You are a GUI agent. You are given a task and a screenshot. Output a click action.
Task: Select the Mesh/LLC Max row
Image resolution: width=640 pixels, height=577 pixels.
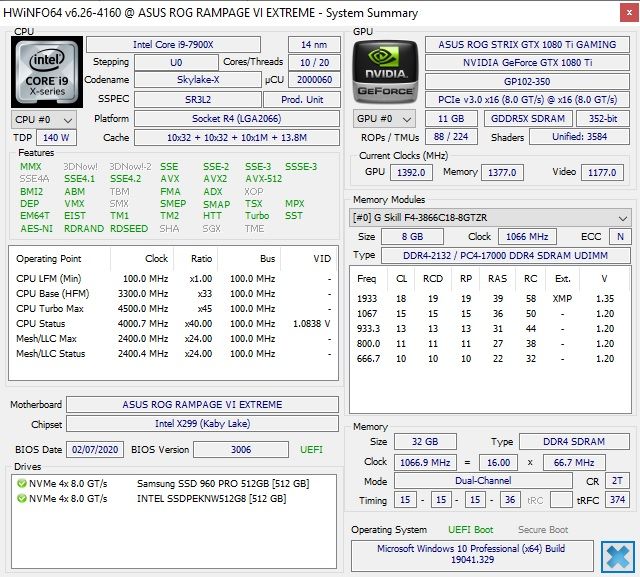click(x=173, y=339)
